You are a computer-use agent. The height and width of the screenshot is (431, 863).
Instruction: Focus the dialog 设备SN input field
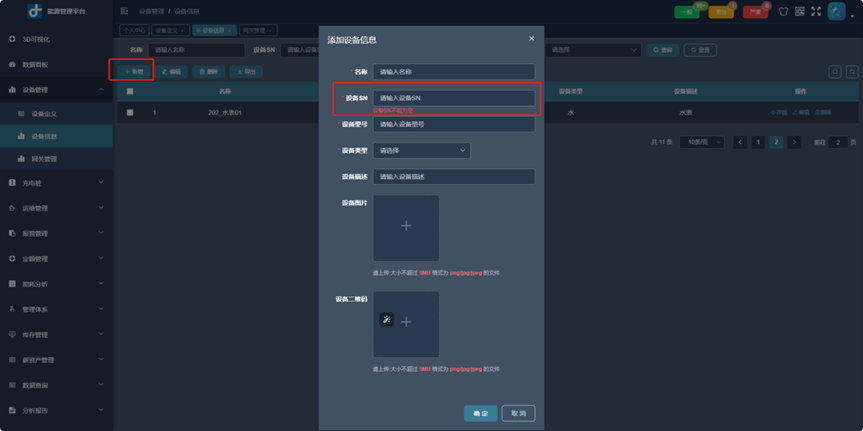pyautogui.click(x=454, y=98)
